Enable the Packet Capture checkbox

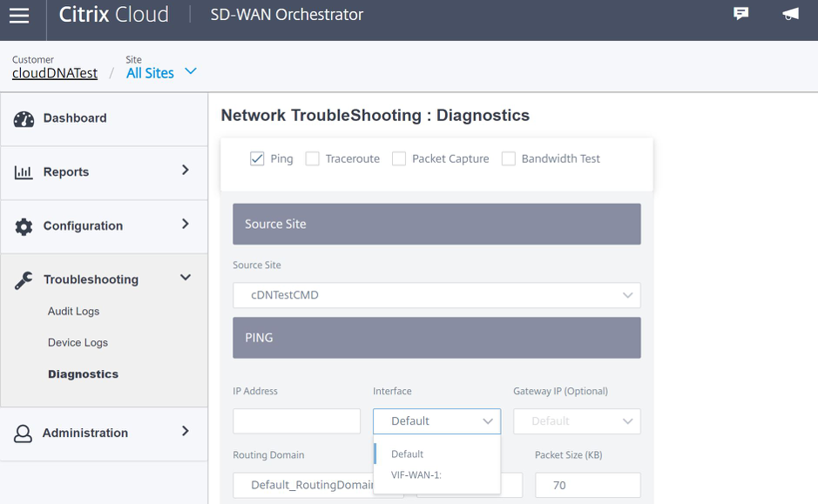(399, 158)
